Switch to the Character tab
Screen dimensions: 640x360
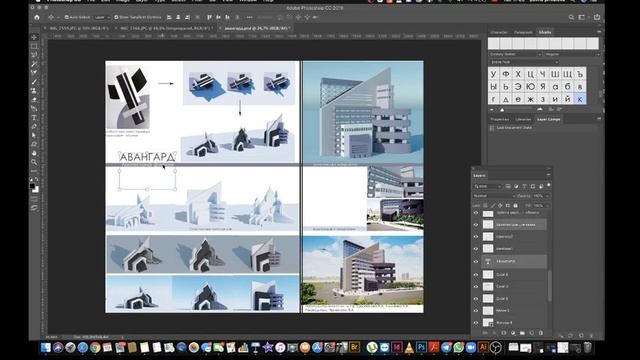tap(499, 32)
